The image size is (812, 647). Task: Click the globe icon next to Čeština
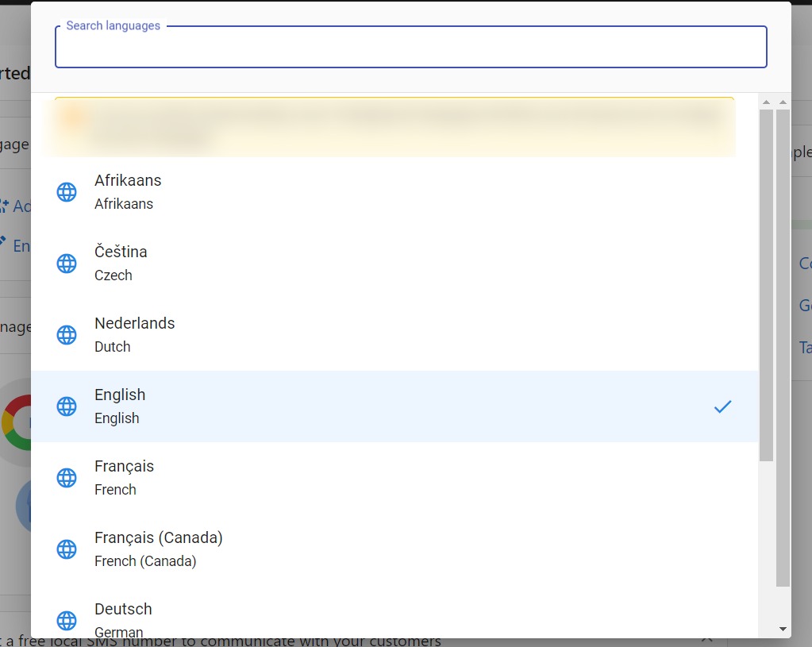pos(67,263)
